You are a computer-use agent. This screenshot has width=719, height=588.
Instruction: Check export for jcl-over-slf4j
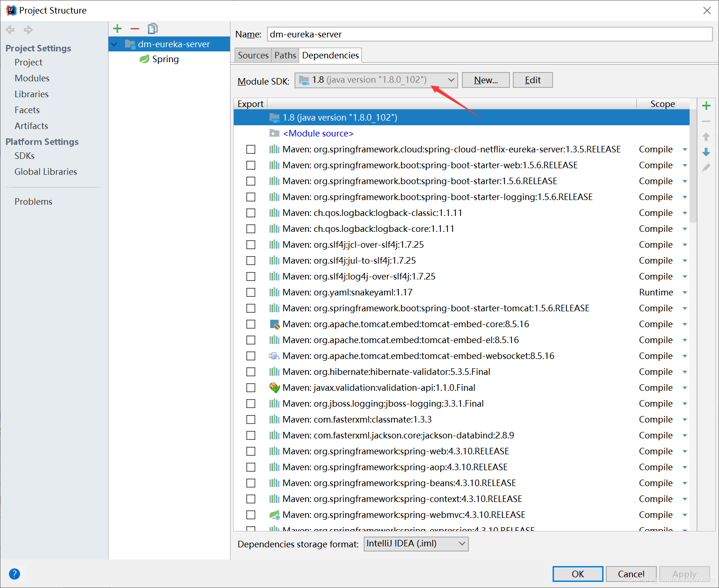click(251, 245)
